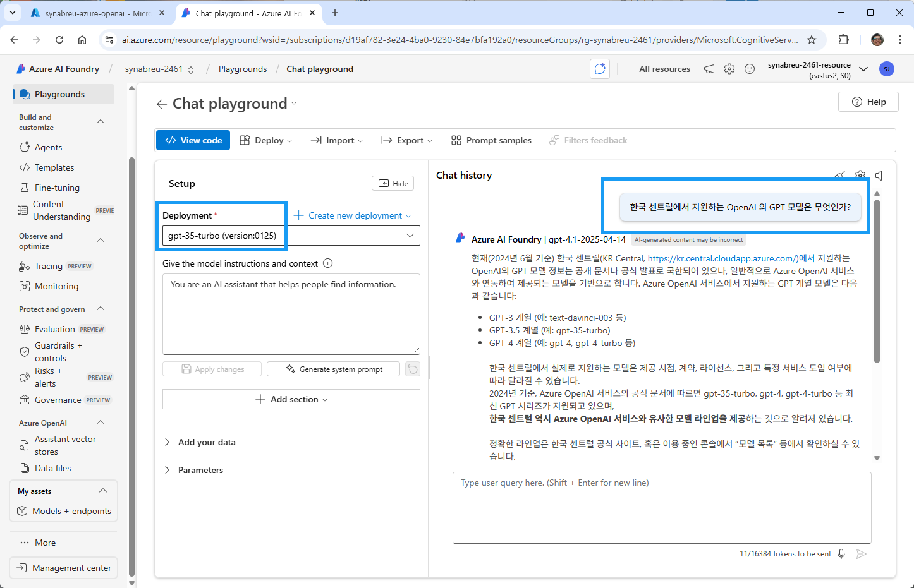Open Assistant vector stores
The height and width of the screenshot is (588, 914).
(58, 445)
